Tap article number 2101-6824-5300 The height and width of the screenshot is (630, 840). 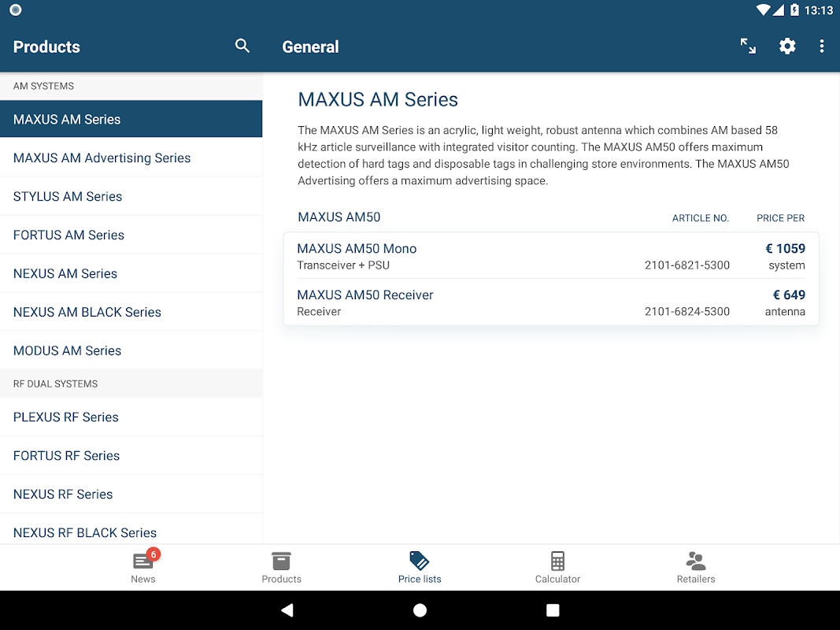pyautogui.click(x=686, y=311)
